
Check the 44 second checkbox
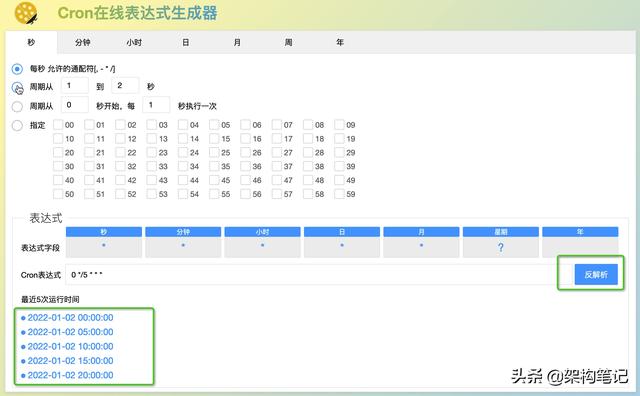click(x=183, y=180)
